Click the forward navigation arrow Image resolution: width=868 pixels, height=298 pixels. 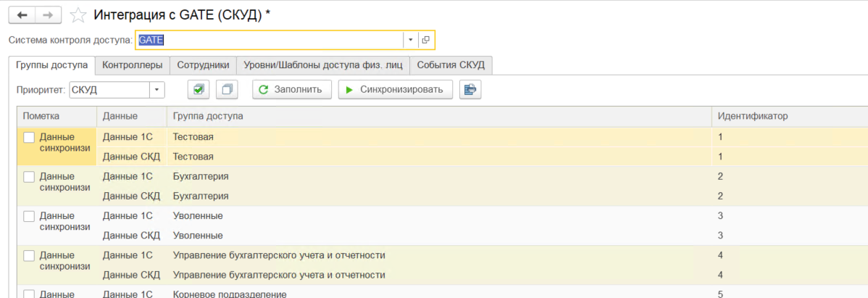click(x=48, y=15)
